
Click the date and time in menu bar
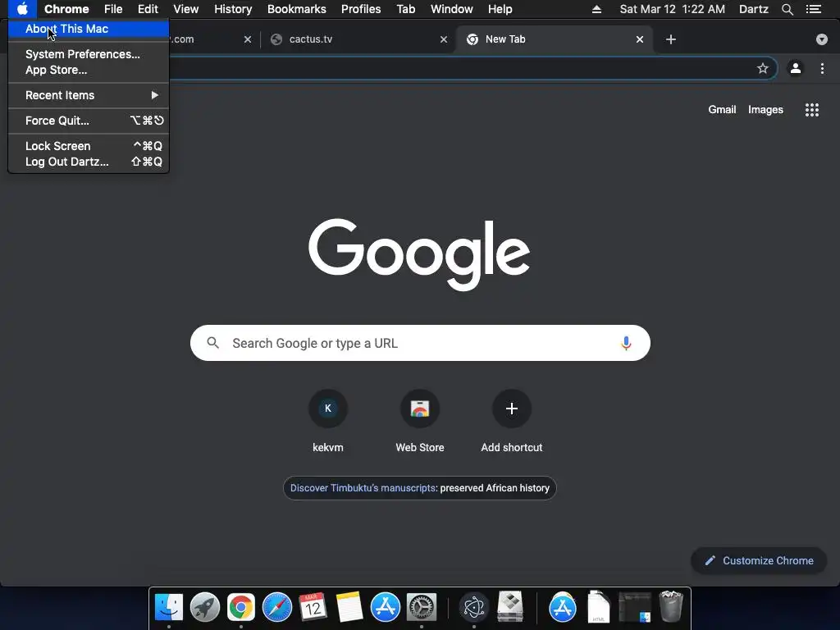pos(673,9)
